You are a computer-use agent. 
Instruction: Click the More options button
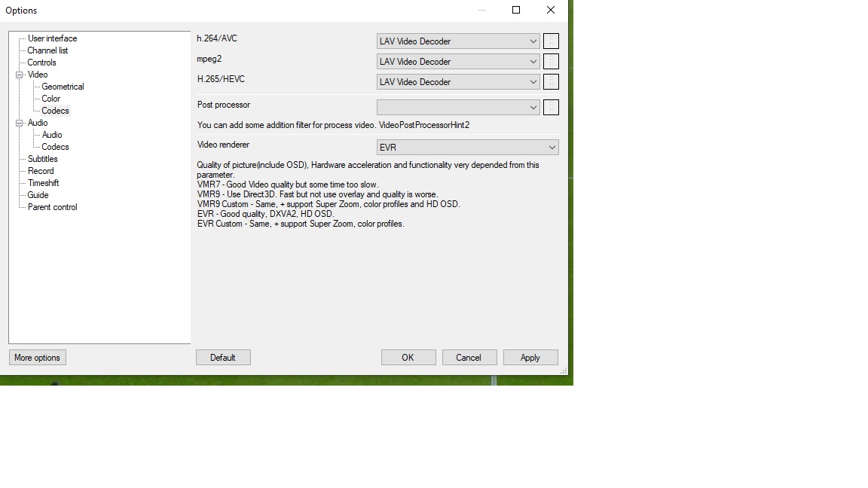pyautogui.click(x=37, y=358)
